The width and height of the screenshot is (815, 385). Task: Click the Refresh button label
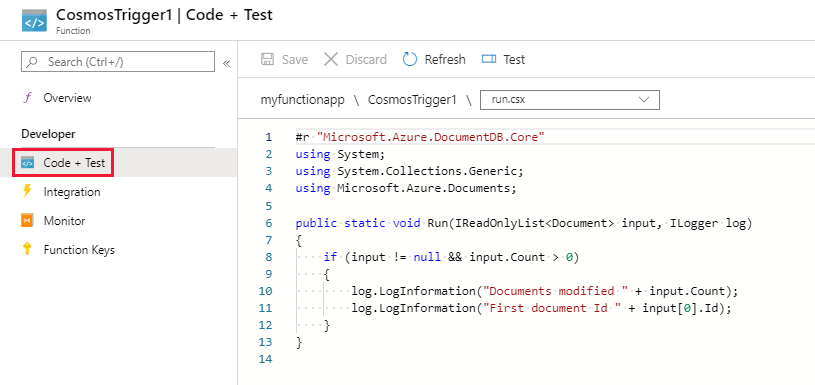pos(445,60)
